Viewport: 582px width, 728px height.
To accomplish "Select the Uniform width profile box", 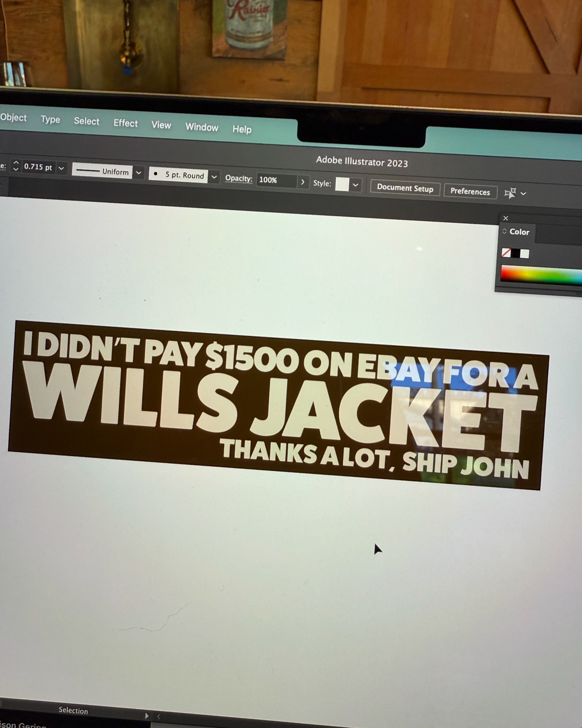I will tap(102, 171).
